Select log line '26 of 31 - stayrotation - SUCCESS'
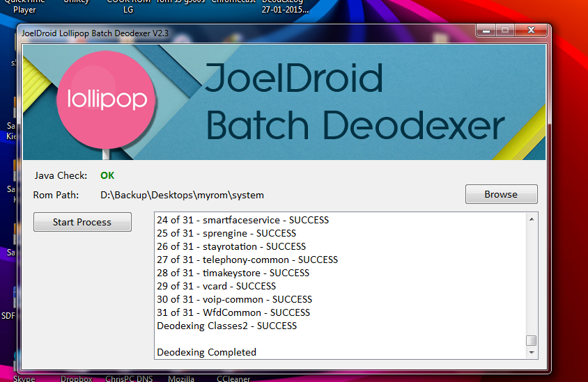 click(x=231, y=246)
